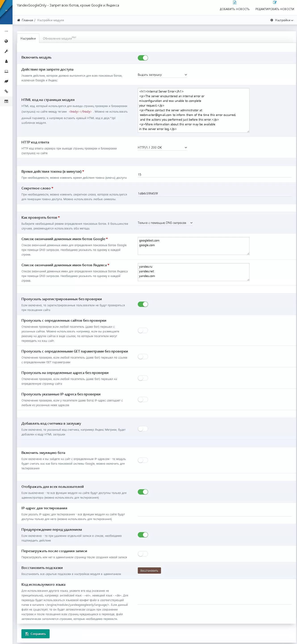Disable the Включить модуль toggle
This screenshot has height=644, width=297.
click(143, 58)
